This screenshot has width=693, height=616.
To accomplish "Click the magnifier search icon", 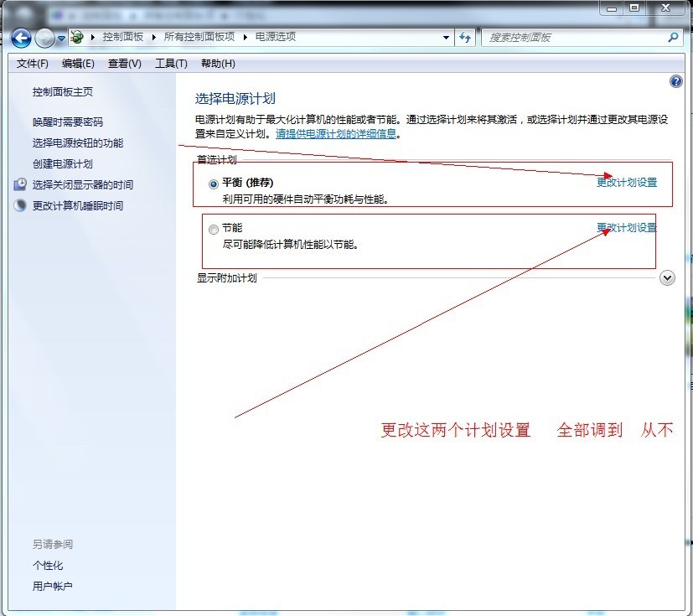I will (673, 37).
